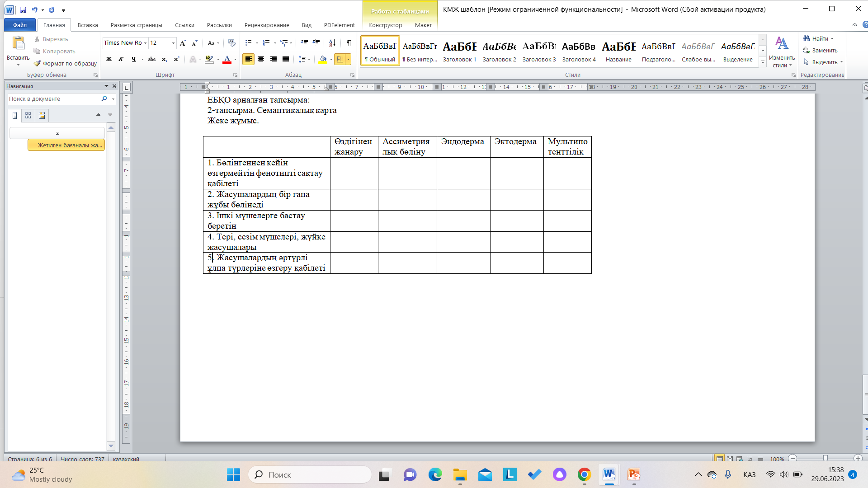Apply center paragraph alignment
The image size is (868, 488).
click(x=261, y=59)
